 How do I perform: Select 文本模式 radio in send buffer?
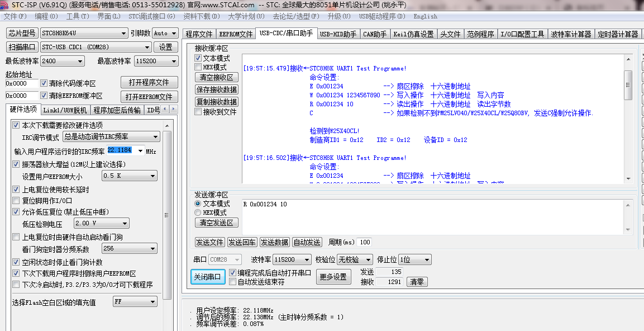[x=198, y=204]
